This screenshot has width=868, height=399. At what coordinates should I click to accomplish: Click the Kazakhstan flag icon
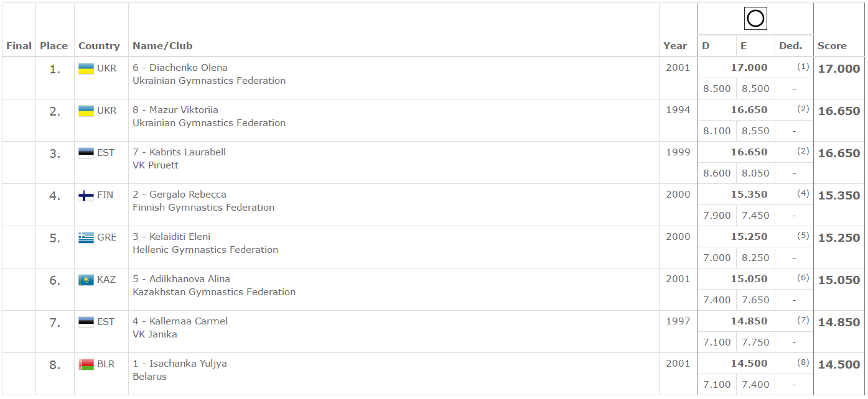86,280
